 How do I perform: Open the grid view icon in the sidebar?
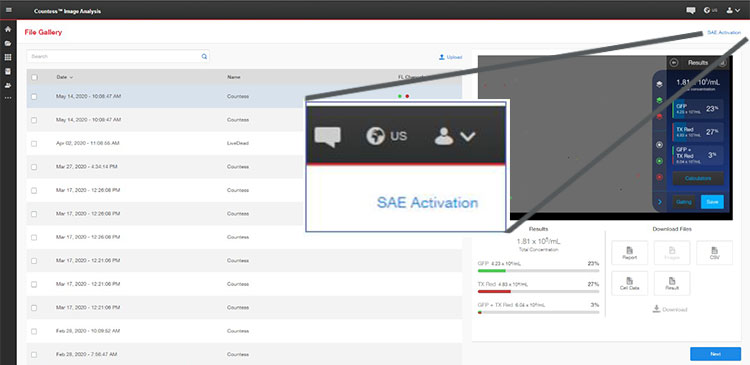(8, 57)
